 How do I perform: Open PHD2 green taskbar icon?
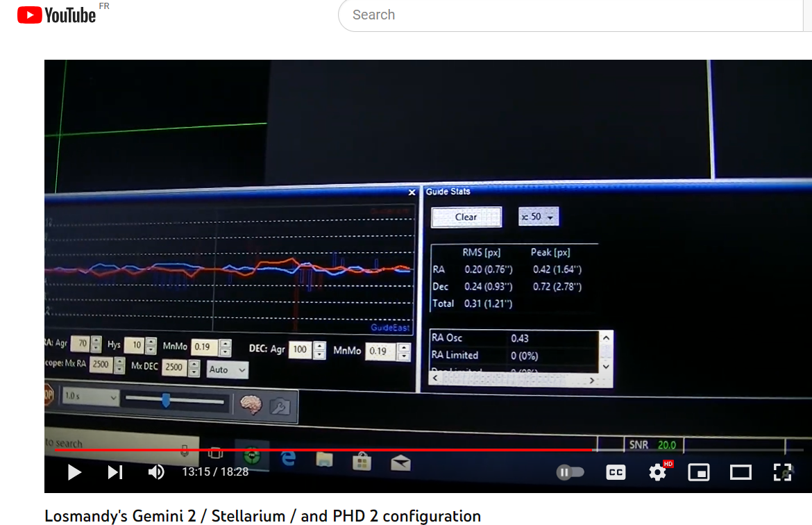[x=252, y=456]
